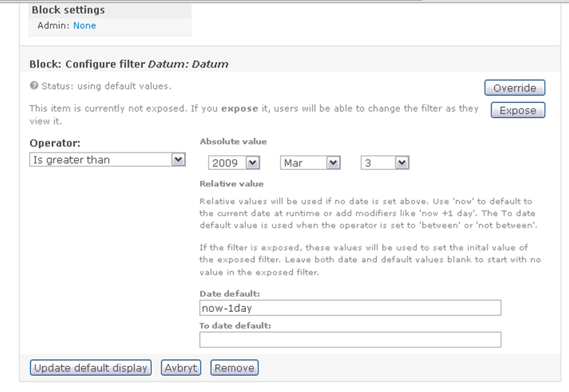569x392 pixels.
Task: Click the help question mark icon beside Status
Action: (x=33, y=86)
